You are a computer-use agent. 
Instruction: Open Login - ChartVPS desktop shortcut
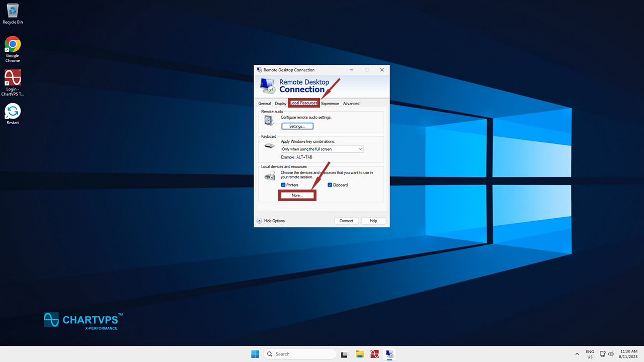click(13, 80)
